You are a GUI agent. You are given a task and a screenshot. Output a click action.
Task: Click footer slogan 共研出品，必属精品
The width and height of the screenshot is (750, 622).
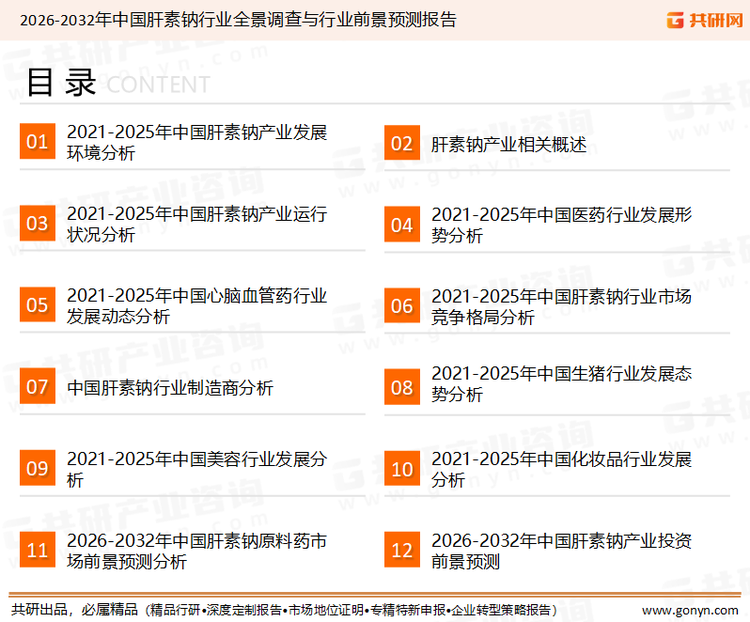[x=75, y=610]
